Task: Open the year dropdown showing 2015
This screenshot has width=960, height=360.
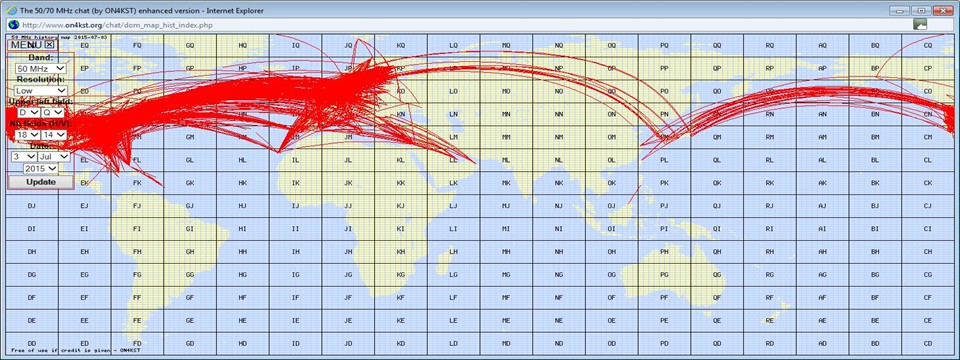Action: [41, 168]
